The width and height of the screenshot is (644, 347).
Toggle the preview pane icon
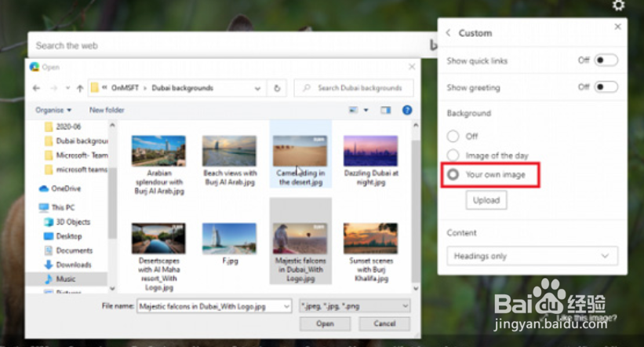pos(386,110)
